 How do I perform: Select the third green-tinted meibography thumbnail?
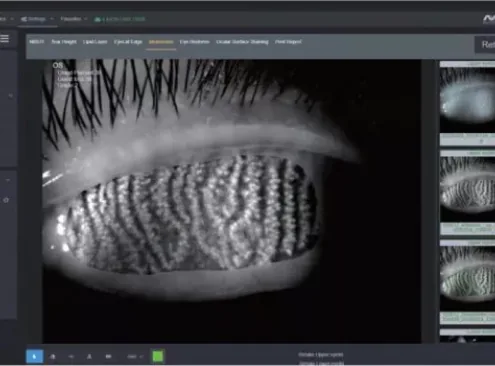point(467,278)
